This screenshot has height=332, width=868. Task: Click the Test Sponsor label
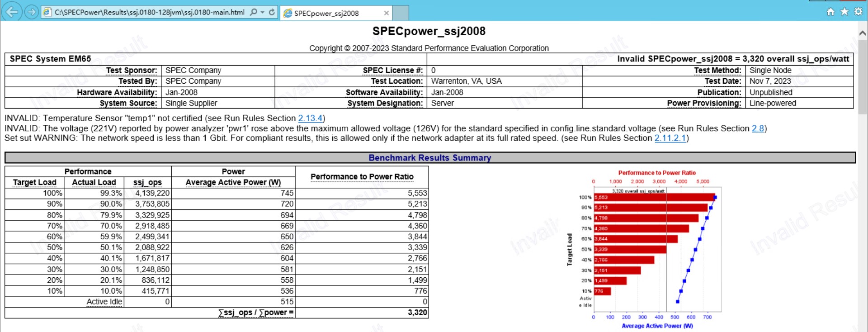132,71
